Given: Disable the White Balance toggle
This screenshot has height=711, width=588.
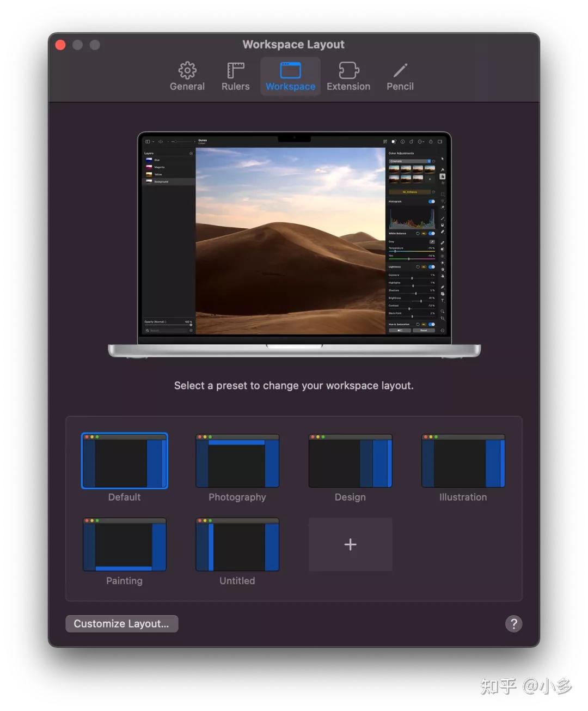Looking at the screenshot, I should tap(431, 233).
